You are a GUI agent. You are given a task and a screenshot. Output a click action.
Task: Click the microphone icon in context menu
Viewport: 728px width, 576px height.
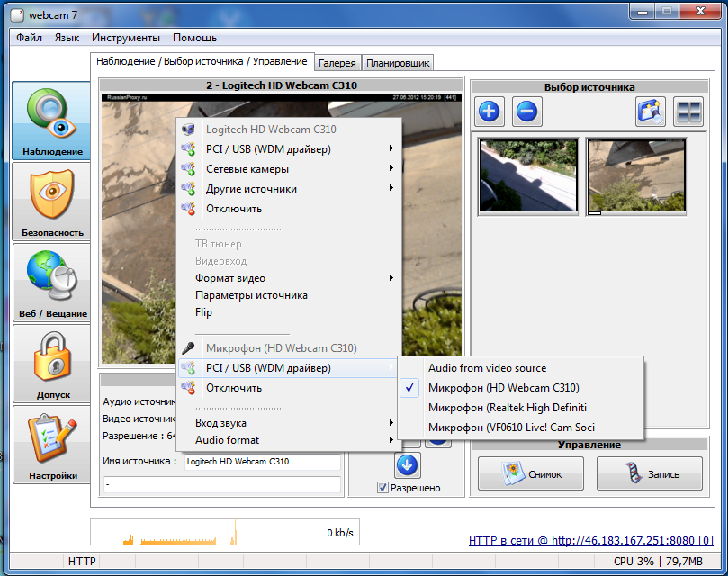tap(188, 348)
